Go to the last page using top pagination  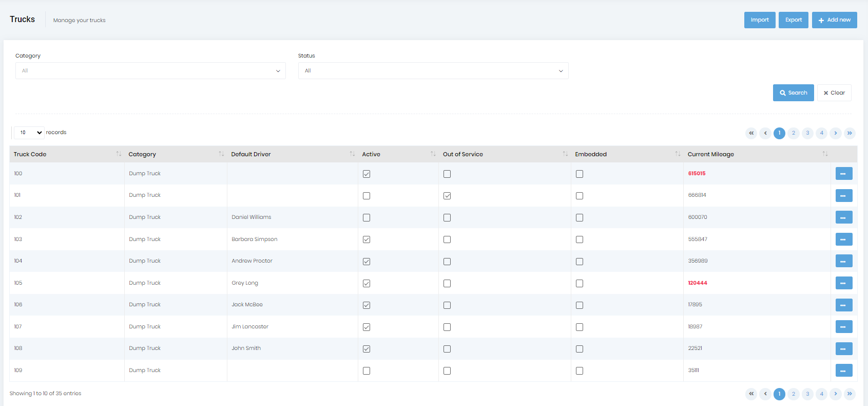[850, 133]
